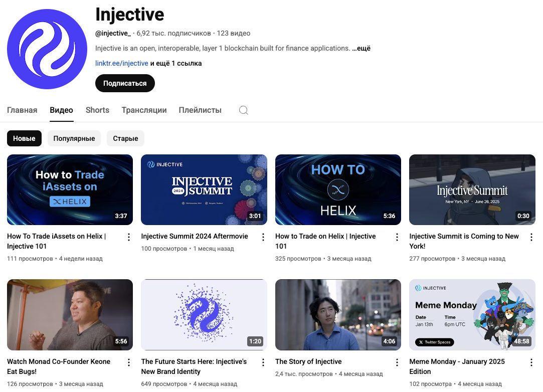The height and width of the screenshot is (392, 543).
Task: Open options menu for How To Trade iAssets video
Action: click(x=129, y=237)
